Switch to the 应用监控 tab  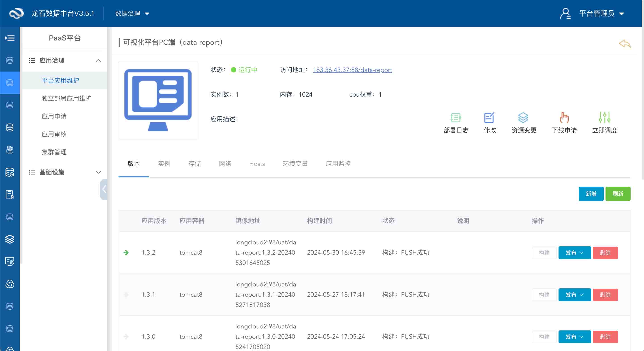[x=338, y=164]
